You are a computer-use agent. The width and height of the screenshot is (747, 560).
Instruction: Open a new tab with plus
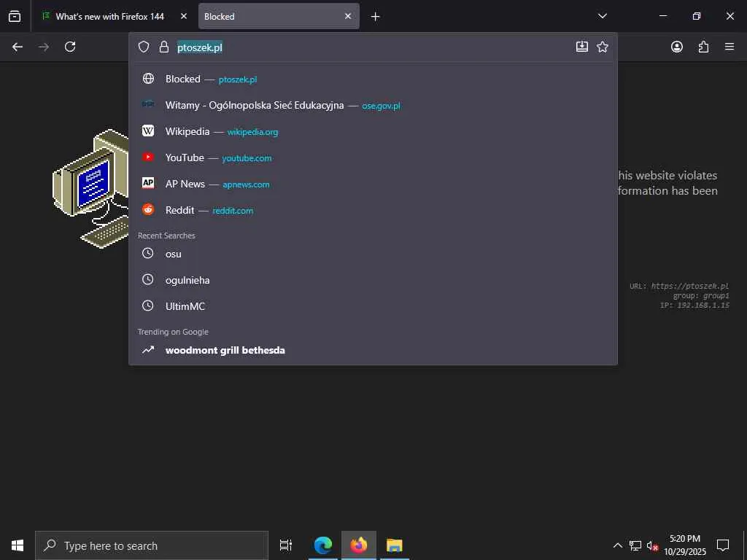click(376, 17)
